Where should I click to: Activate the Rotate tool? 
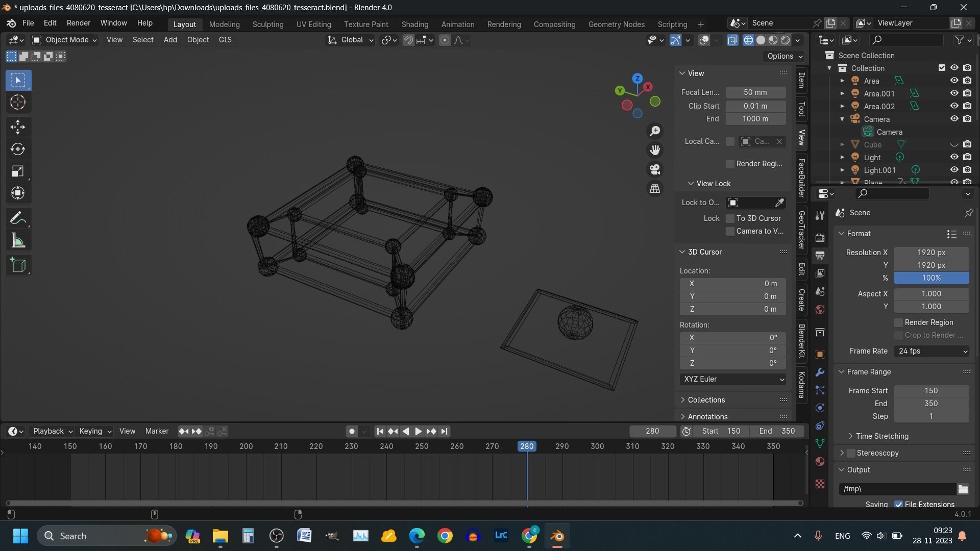click(18, 149)
